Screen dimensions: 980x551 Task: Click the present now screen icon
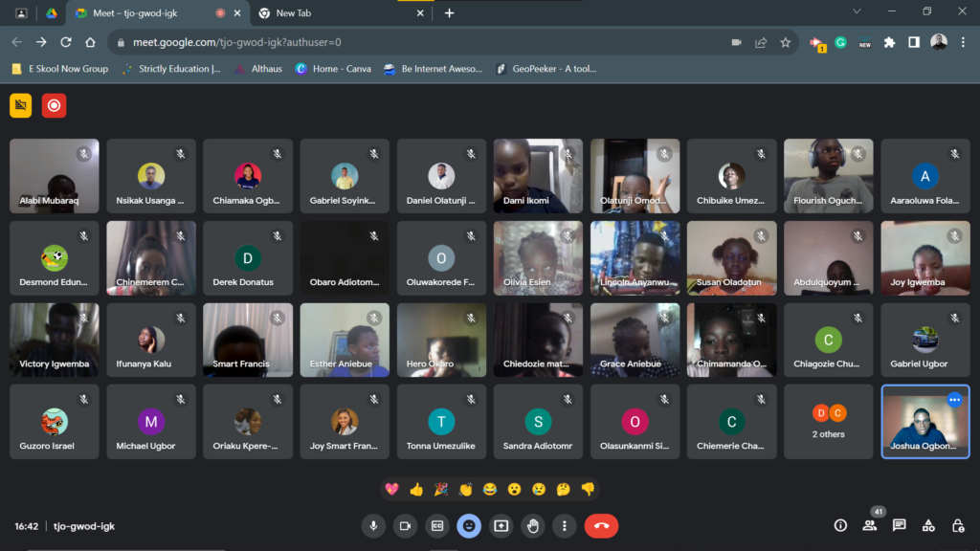coord(501,526)
